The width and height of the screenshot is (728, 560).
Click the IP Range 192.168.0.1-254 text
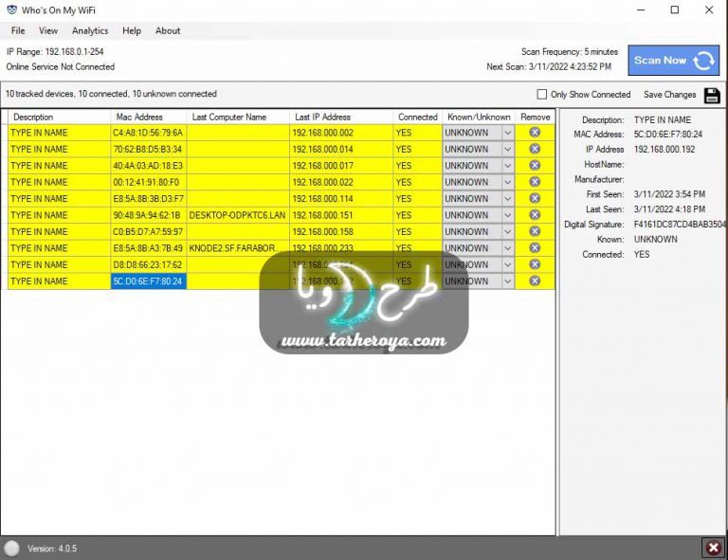click(x=55, y=51)
